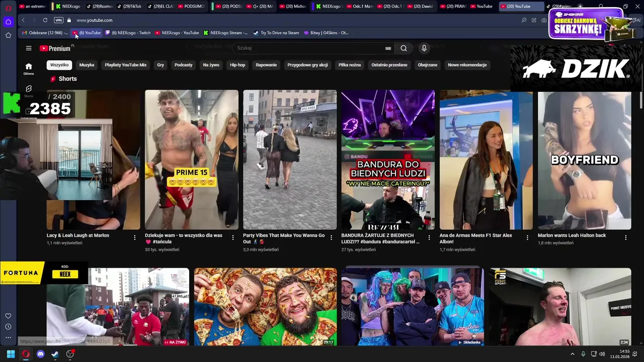
Task: Open options for Party Vibes short
Action: coord(331,237)
